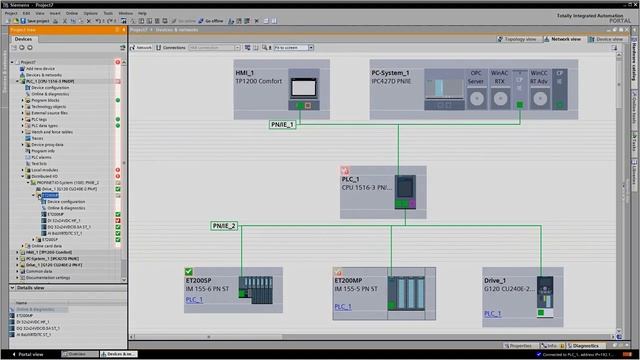
Task: Click the ET200SP green check status icon
Action: tap(189, 271)
